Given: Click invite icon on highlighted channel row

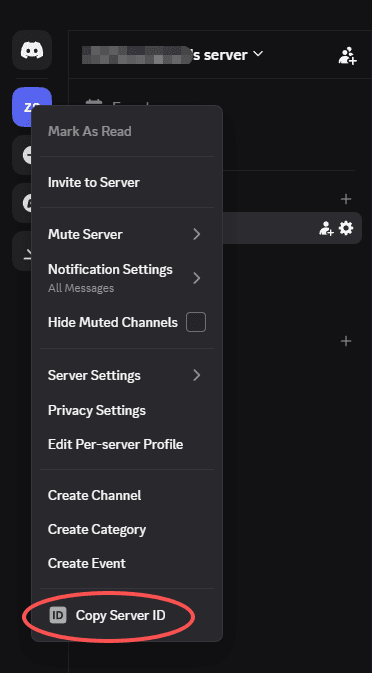Looking at the screenshot, I should (326, 228).
